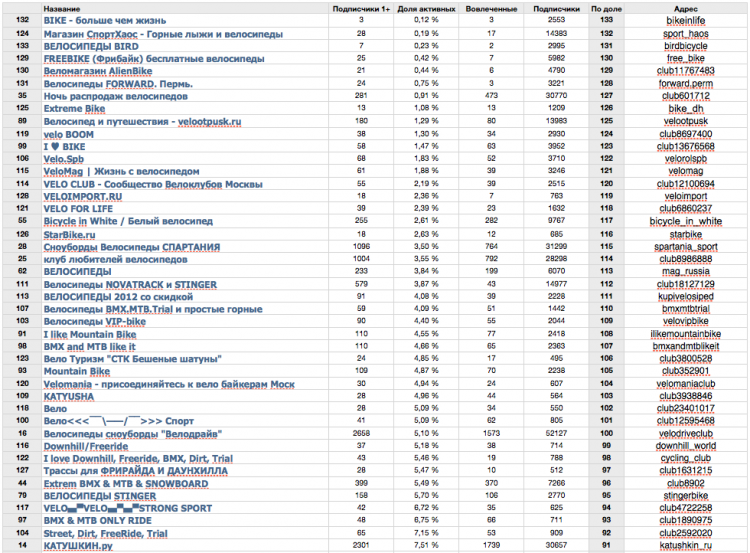The height and width of the screenshot is (553, 750).
Task: Open Extrem BMX & MTB & SNOWBOARD link
Action: 126,484
